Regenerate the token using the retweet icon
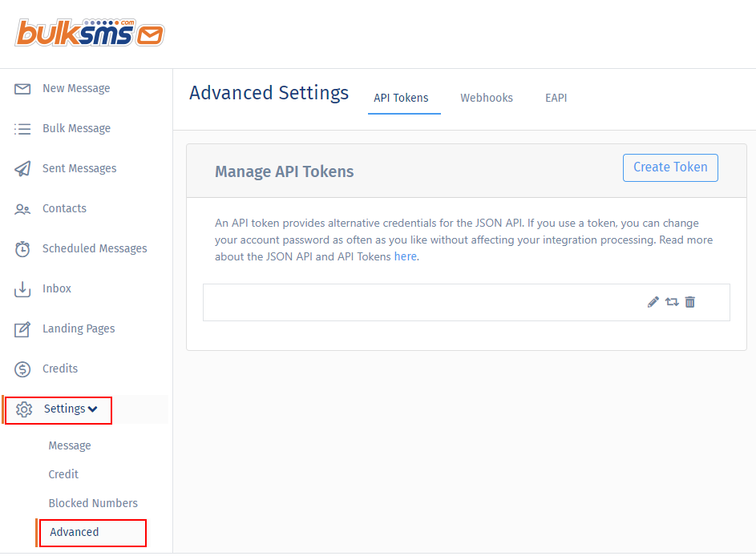This screenshot has height=556, width=756. tap(672, 302)
